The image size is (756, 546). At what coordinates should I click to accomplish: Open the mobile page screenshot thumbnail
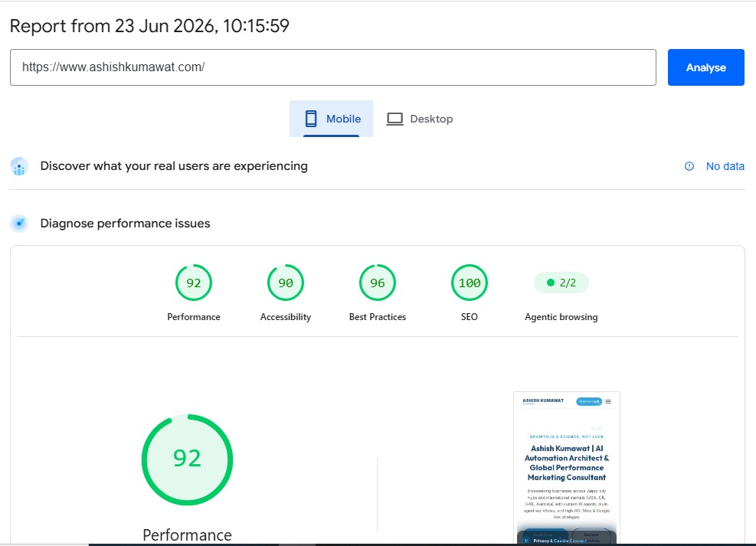[x=567, y=469]
